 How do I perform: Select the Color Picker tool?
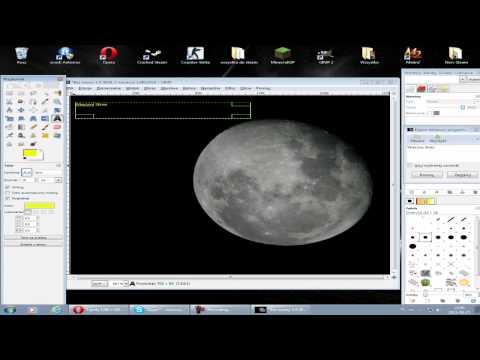click(x=45, y=101)
